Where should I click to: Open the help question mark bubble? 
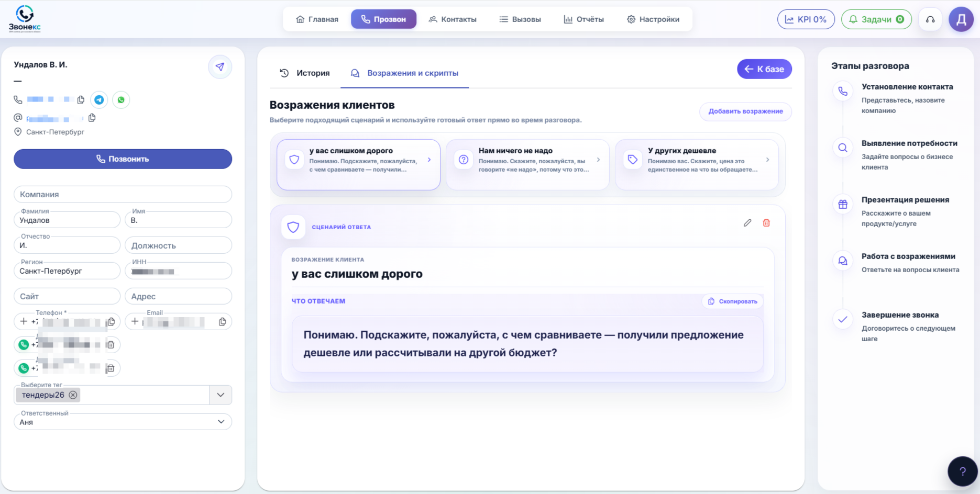click(963, 471)
